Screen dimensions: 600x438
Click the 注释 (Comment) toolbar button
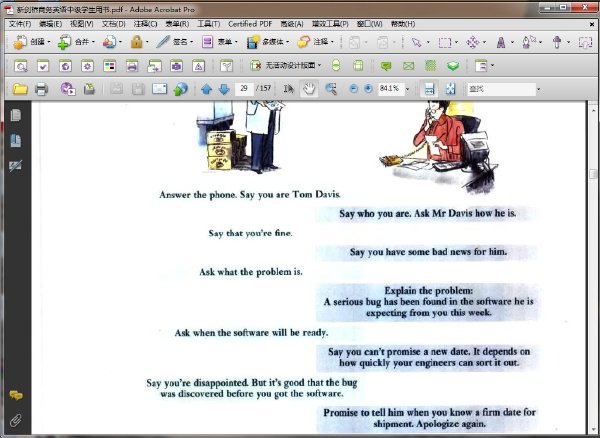pyautogui.click(x=316, y=42)
